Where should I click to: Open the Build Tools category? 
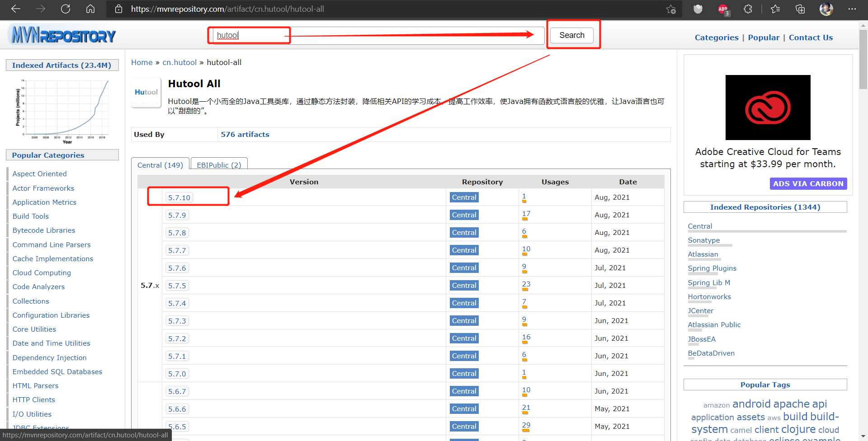pos(30,216)
